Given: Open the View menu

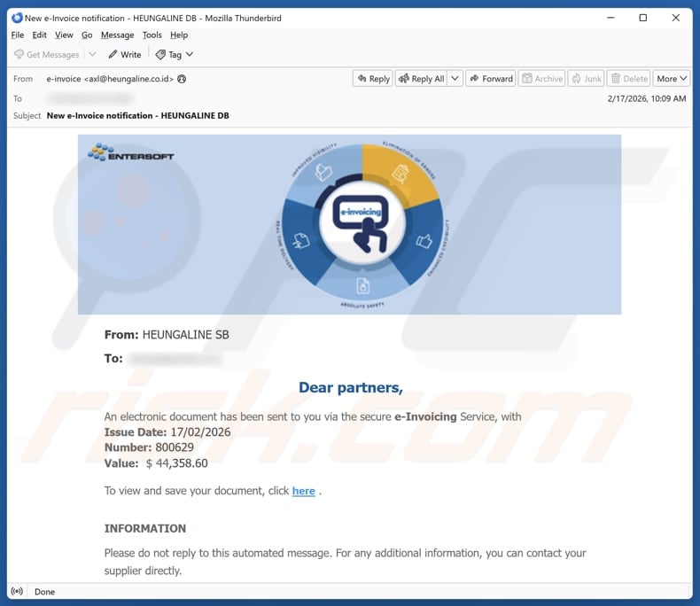Looking at the screenshot, I should click(64, 35).
